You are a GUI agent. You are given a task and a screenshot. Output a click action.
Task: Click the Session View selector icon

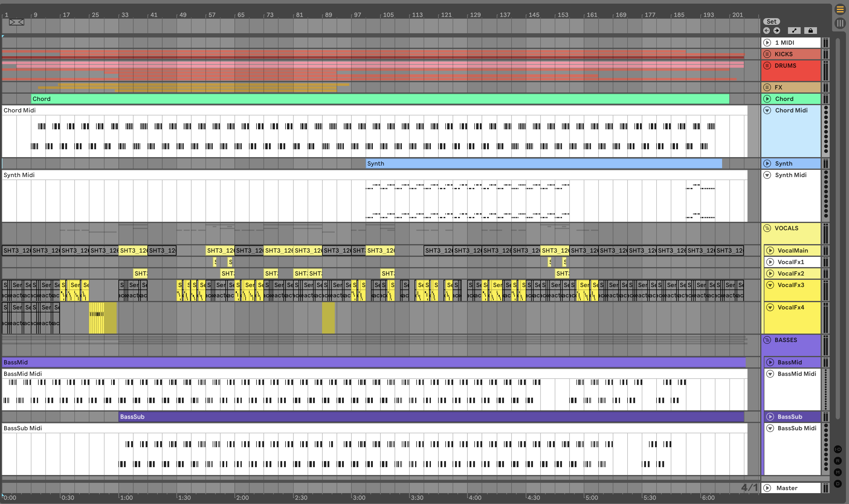click(840, 23)
